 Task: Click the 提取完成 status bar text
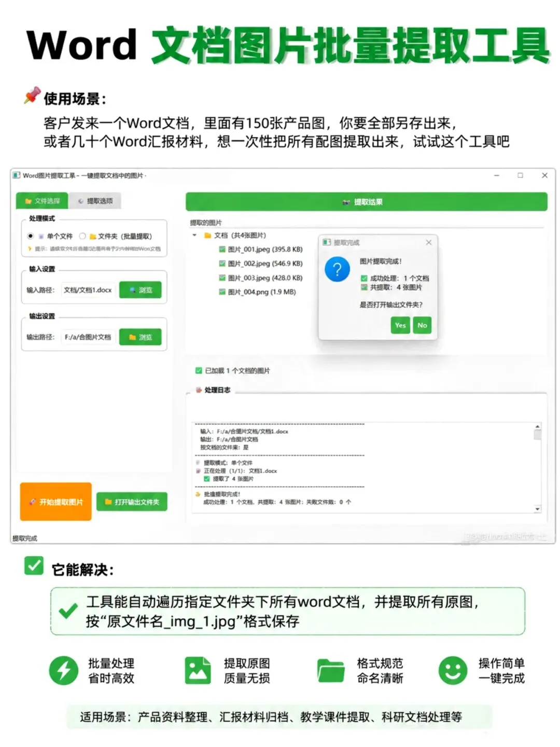(x=25, y=538)
